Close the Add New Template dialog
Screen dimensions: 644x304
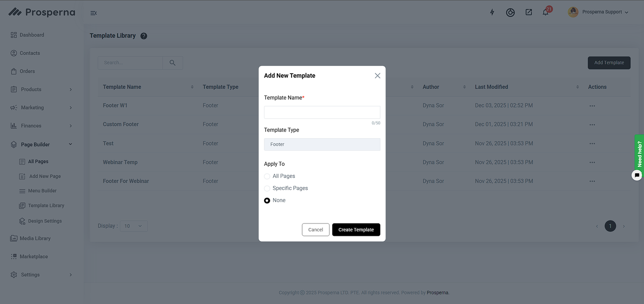(377, 76)
